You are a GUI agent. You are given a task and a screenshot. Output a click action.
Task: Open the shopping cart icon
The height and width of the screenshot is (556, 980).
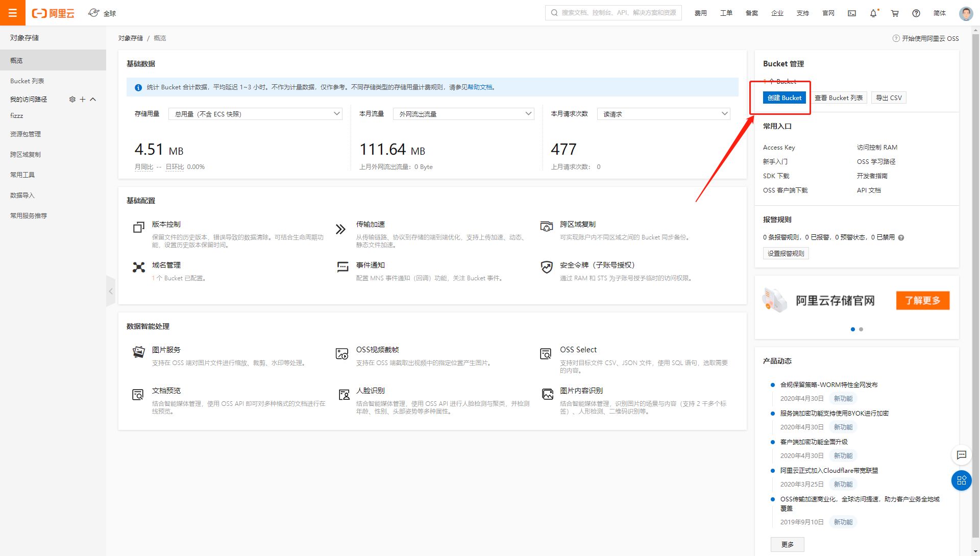895,13
